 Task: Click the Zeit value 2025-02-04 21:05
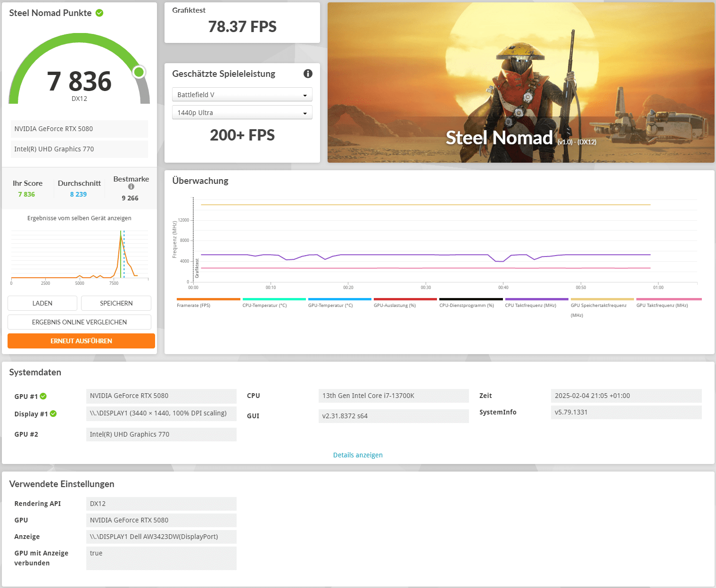(x=626, y=396)
